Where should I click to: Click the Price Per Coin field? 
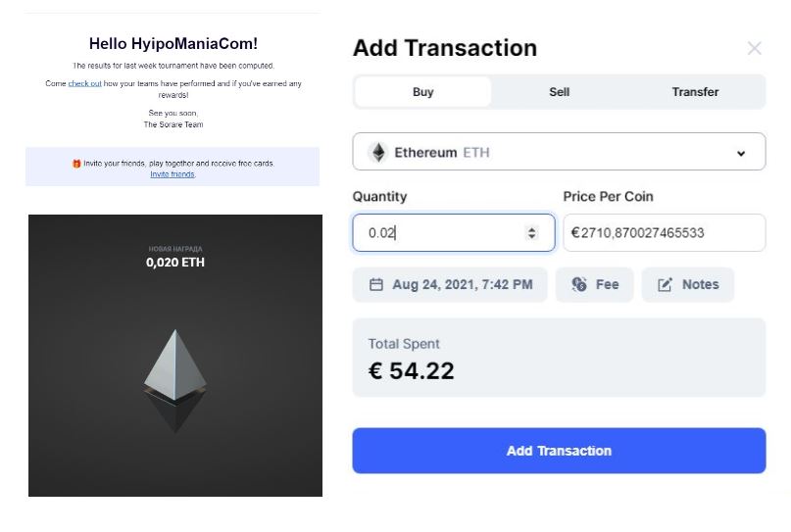(x=664, y=233)
